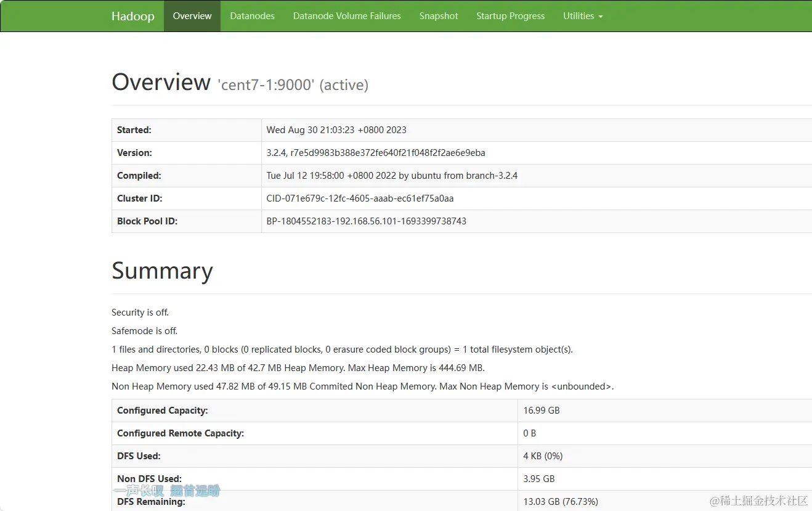Select the BP-1804552183 block pool value

coord(367,221)
